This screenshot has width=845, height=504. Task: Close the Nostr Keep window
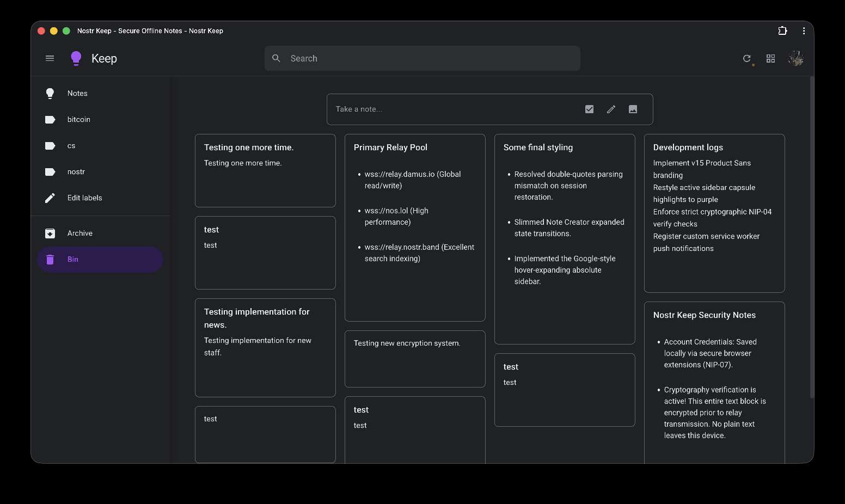pos(41,31)
